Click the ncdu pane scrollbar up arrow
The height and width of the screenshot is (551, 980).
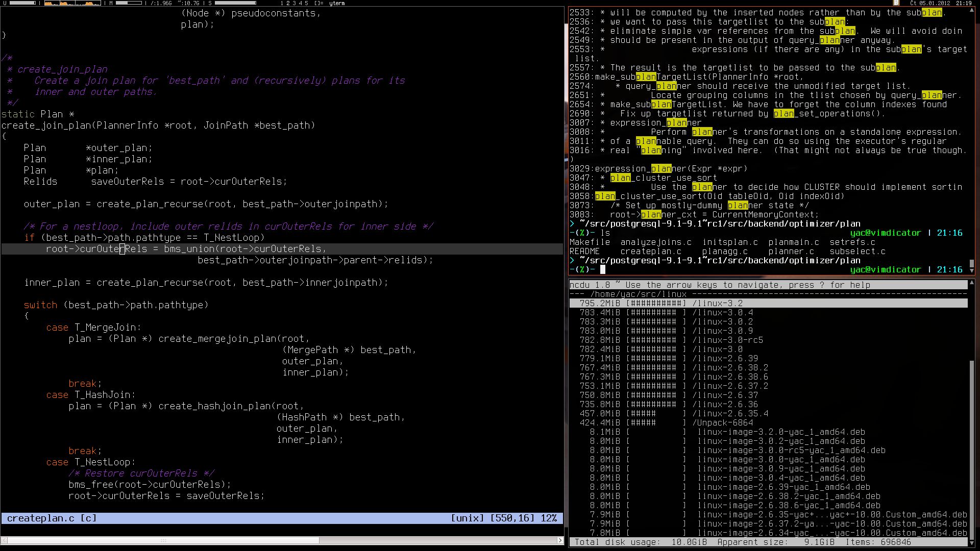972,283
